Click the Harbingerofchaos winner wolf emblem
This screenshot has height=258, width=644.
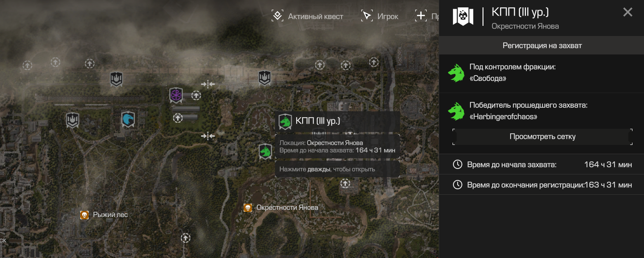(x=456, y=111)
